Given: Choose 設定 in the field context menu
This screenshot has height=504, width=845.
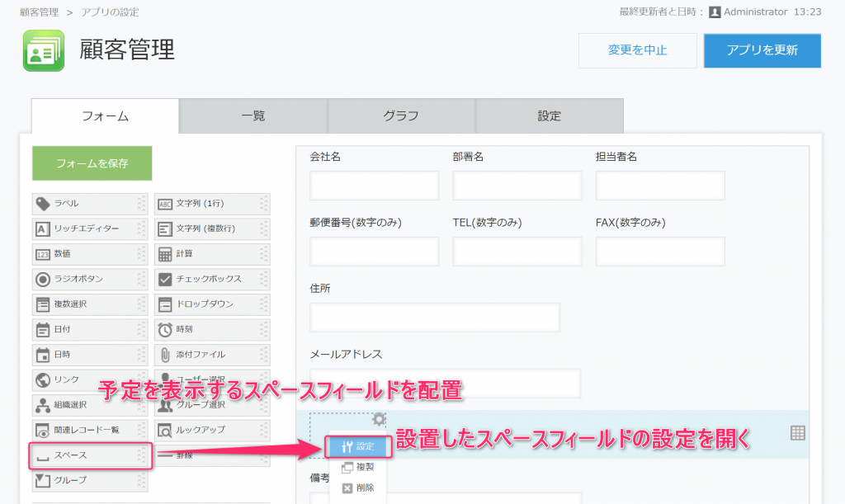Looking at the screenshot, I should coord(358,446).
